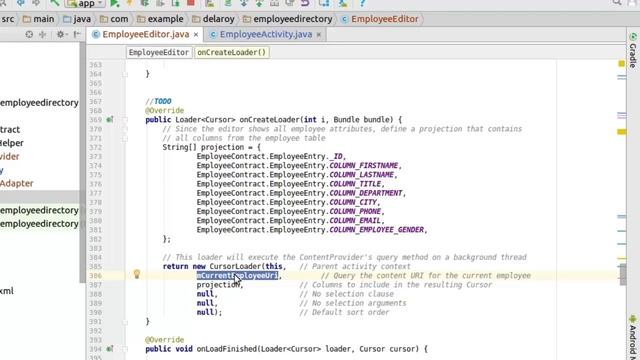Click the yellow inspection status indicator
Image resolution: width=640 pixels, height=360 pixels.
pyautogui.click(x=621, y=64)
